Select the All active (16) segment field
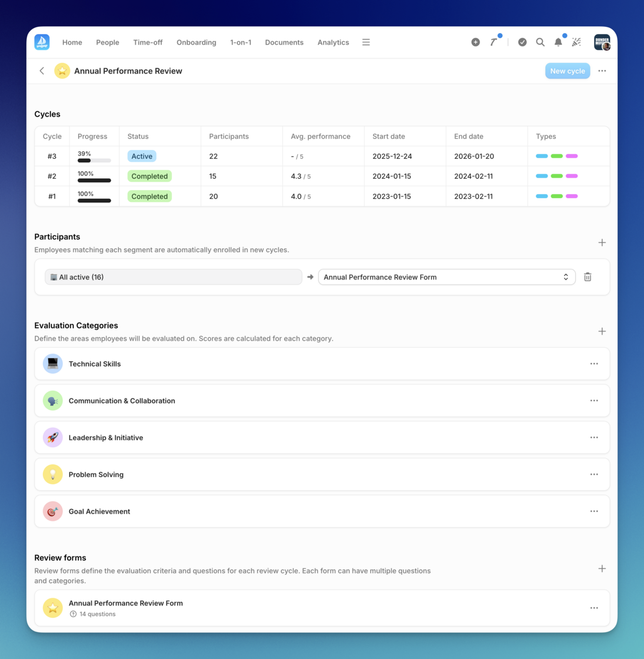 point(173,277)
